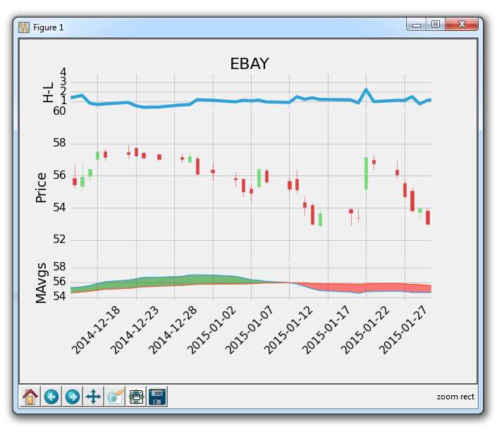The image size is (504, 436).
Task: Click the 'zoom rect' status text
Action: (x=455, y=397)
